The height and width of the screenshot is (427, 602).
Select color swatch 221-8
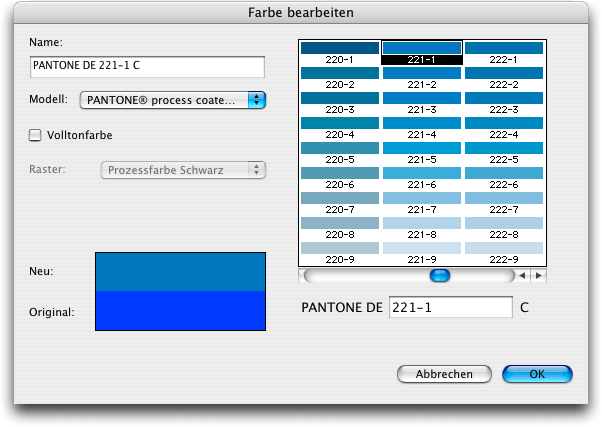pos(422,223)
